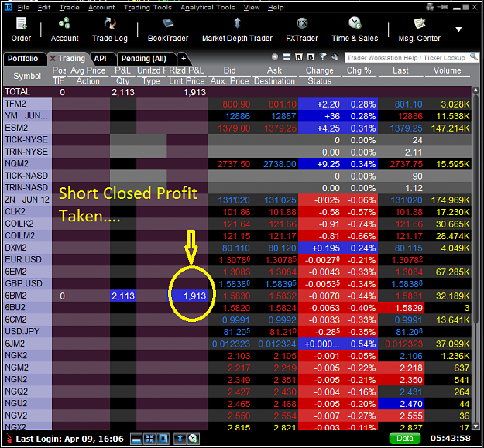Click the status bar blue up-down arrow icon
Image resolution: width=484 pixels, height=448 pixels.
(x=180, y=439)
